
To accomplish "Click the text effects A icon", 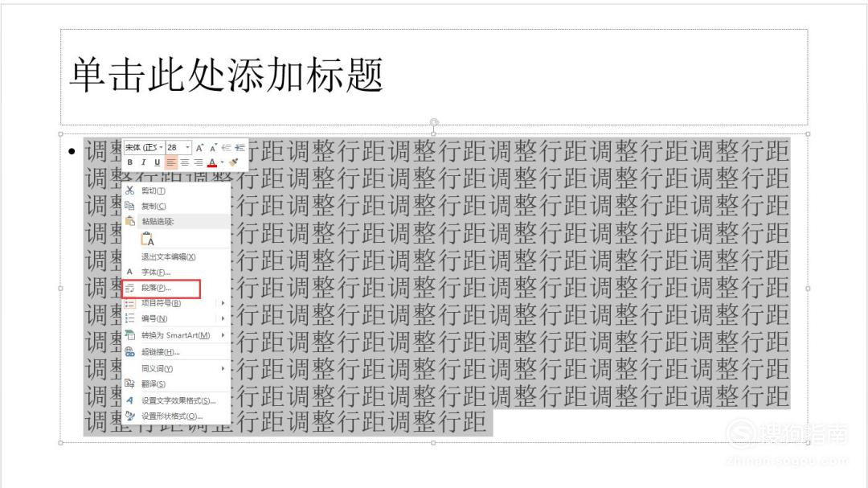I will [x=129, y=400].
